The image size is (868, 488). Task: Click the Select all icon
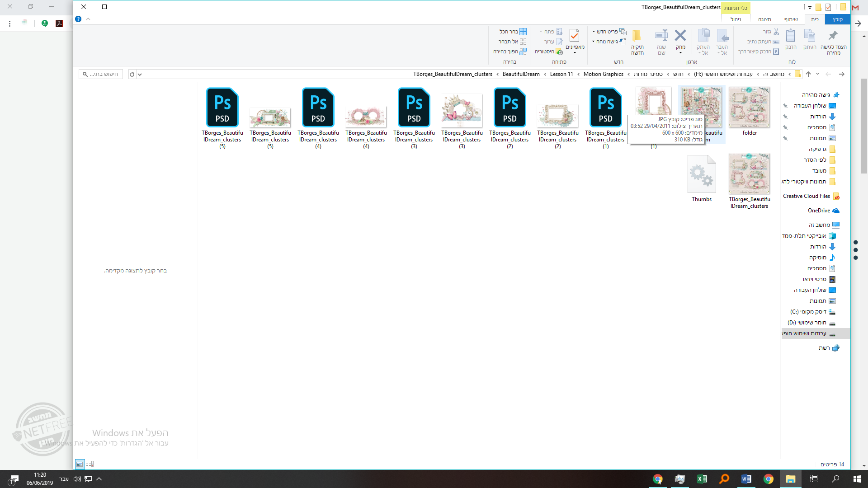click(523, 32)
